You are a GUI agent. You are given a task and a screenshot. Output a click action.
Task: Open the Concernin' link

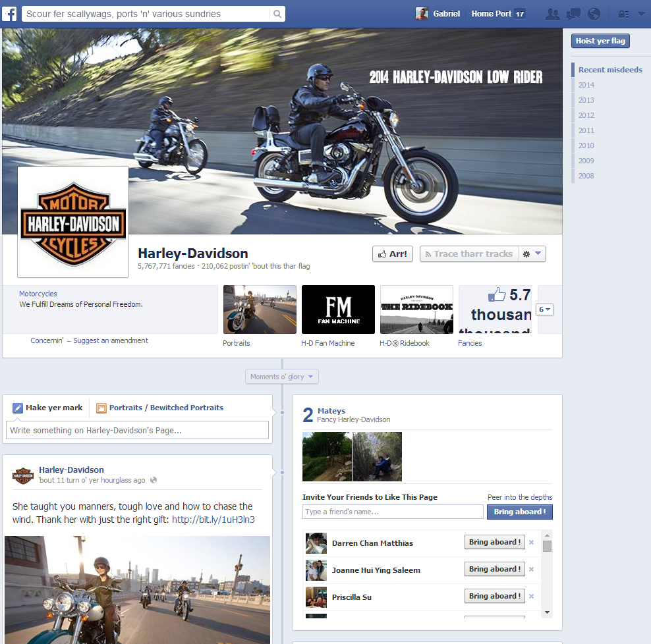click(47, 340)
